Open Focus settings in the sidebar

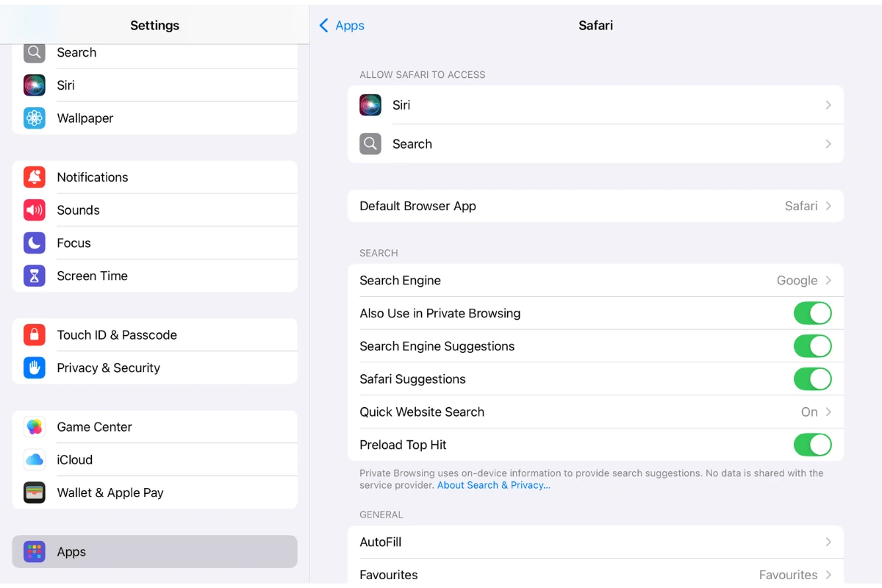pos(154,243)
